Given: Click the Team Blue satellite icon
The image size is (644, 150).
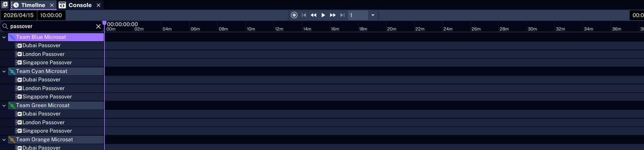Looking at the screenshot, I should point(12,37).
